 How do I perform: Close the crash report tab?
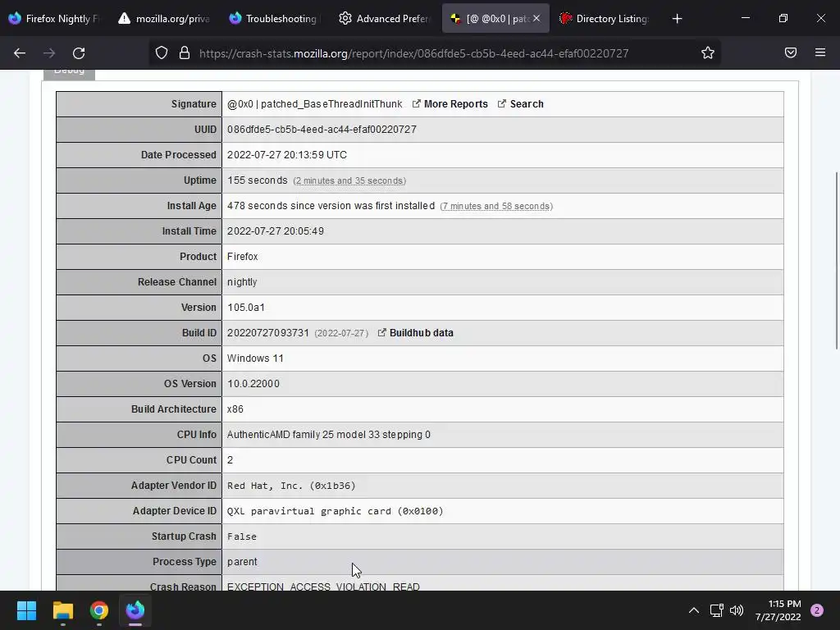(536, 18)
